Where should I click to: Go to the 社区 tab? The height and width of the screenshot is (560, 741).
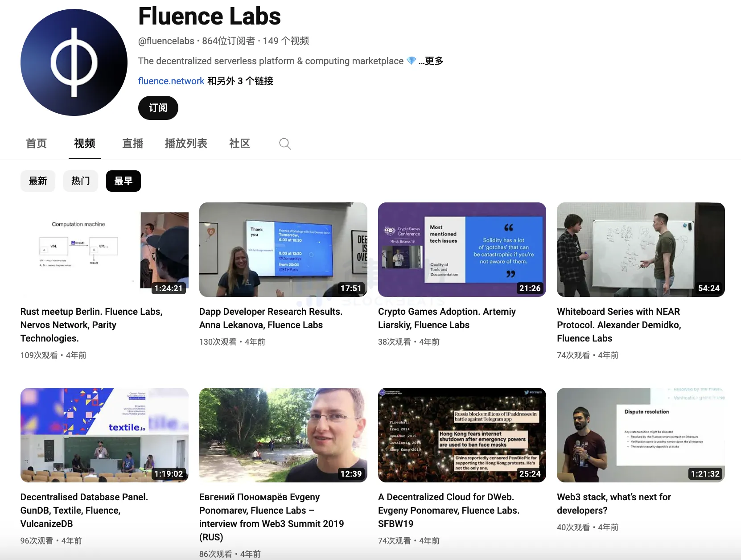(x=239, y=144)
